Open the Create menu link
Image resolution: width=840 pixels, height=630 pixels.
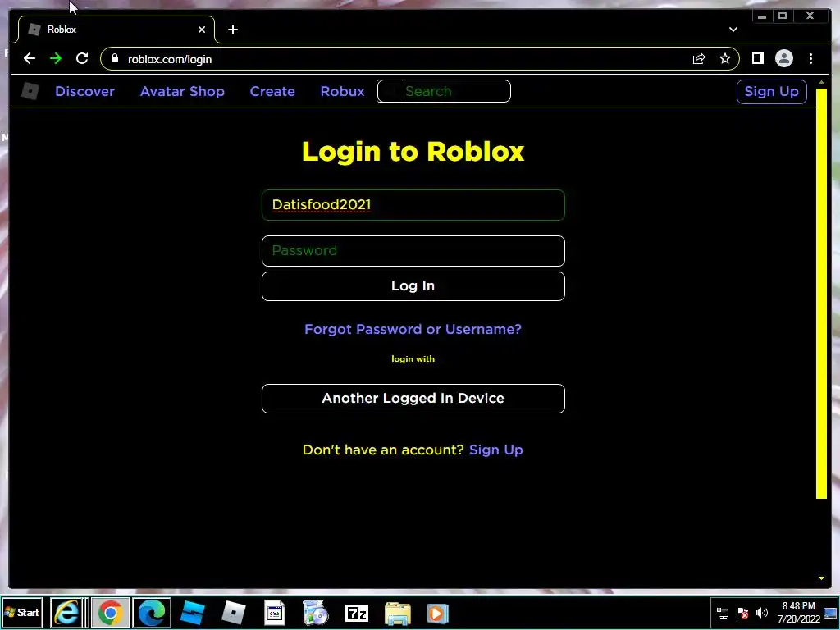pyautogui.click(x=272, y=91)
